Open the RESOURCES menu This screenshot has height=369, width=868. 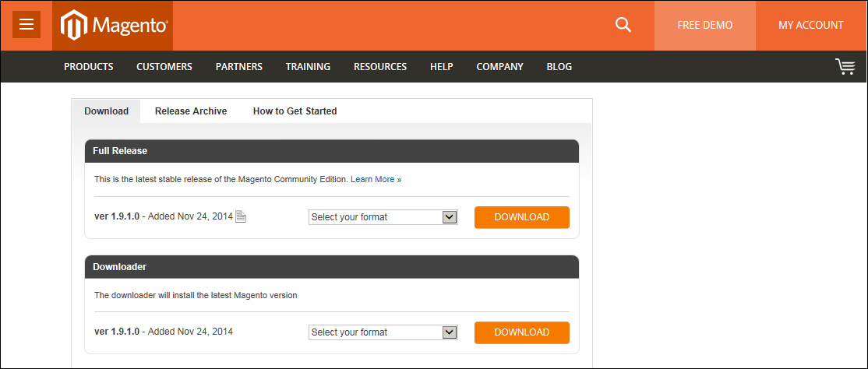(380, 67)
